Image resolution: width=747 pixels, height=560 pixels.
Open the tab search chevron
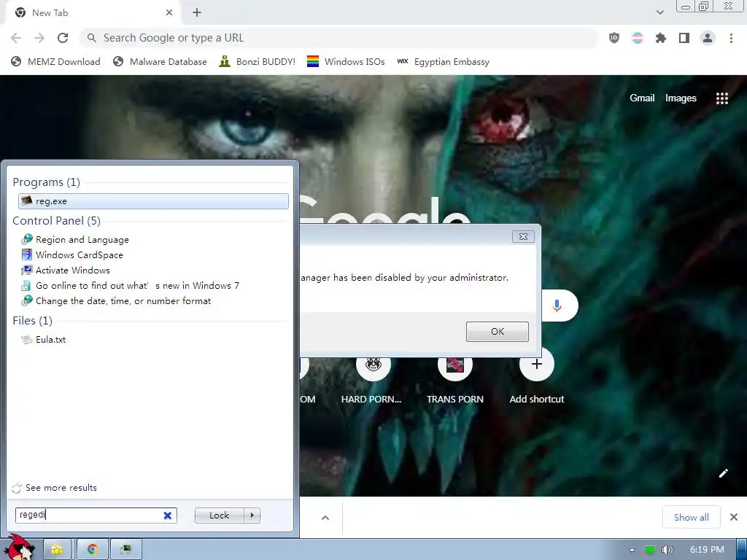click(x=659, y=12)
